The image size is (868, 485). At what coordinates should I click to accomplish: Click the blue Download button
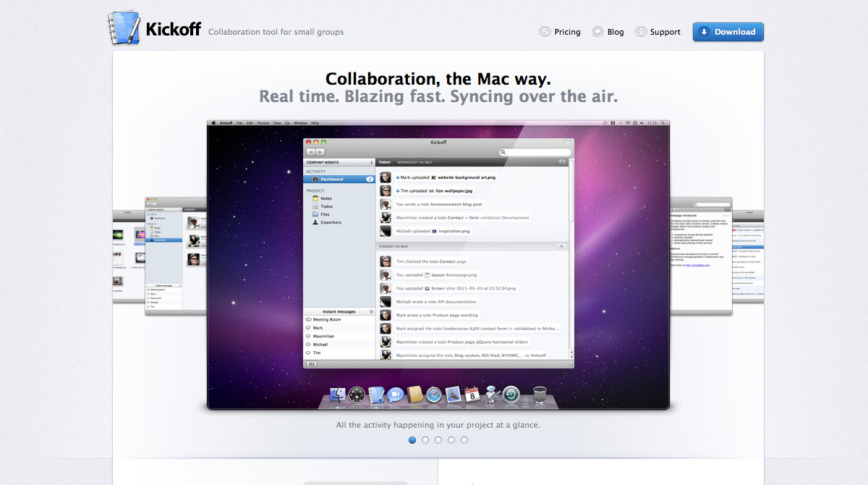coord(728,32)
